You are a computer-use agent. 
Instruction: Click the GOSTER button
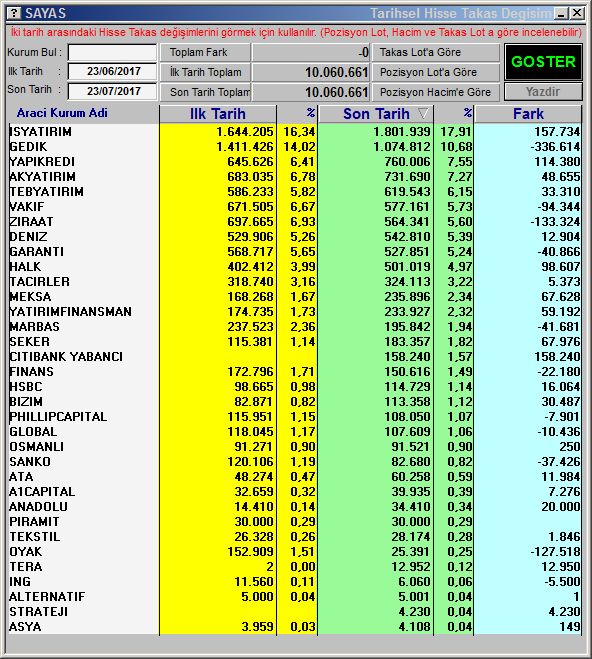tap(543, 62)
